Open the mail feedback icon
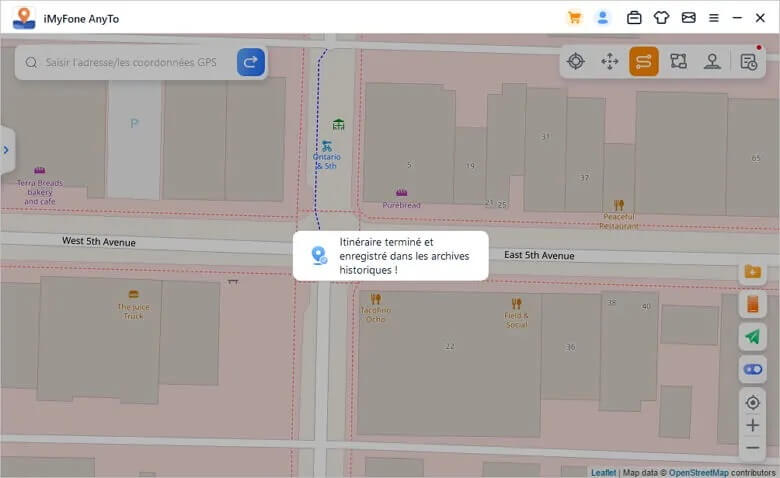 (x=688, y=18)
